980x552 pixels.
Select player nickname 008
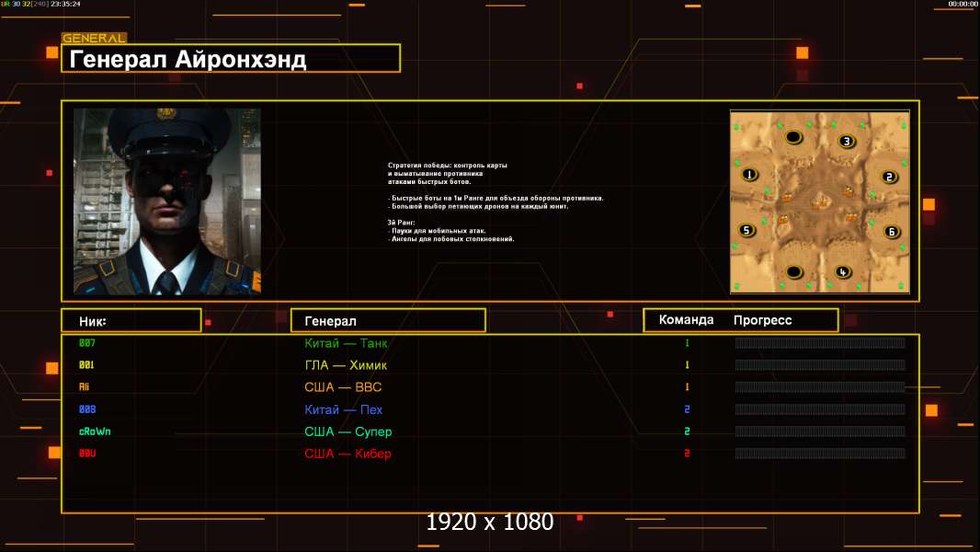click(86, 409)
